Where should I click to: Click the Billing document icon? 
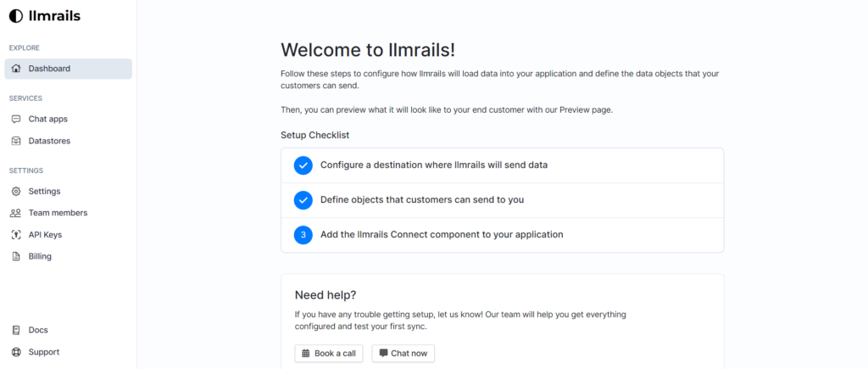click(16, 256)
